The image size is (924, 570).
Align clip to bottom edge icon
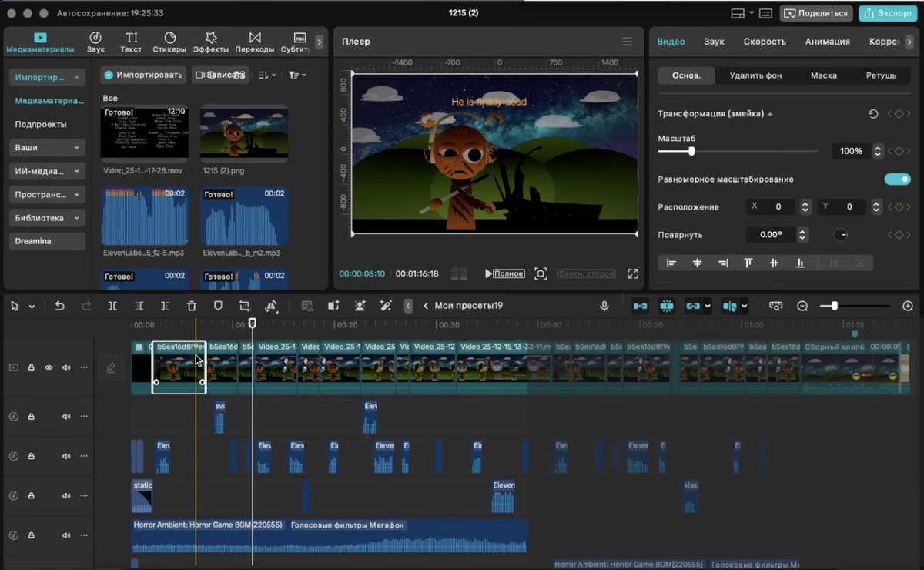800,263
